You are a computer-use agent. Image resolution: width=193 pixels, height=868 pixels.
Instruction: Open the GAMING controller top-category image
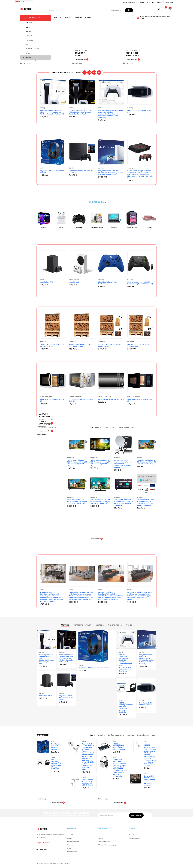79,218
